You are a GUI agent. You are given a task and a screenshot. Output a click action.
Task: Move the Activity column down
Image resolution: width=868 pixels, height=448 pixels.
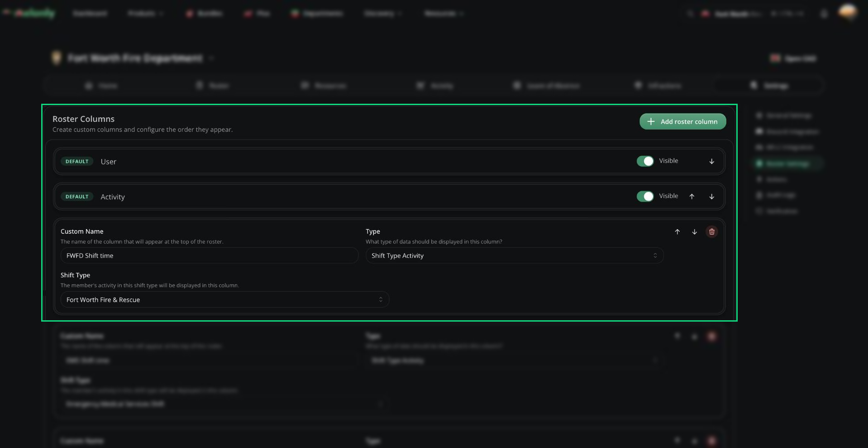click(711, 197)
